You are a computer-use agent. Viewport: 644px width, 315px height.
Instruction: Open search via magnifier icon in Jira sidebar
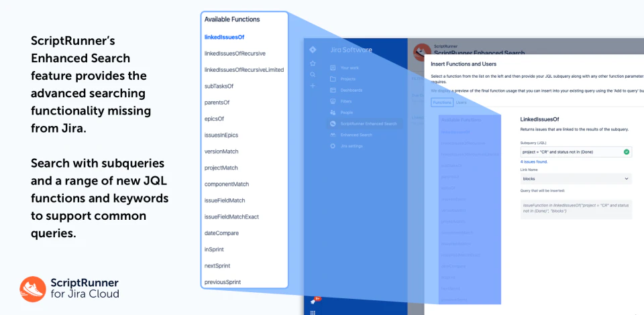coord(313,74)
